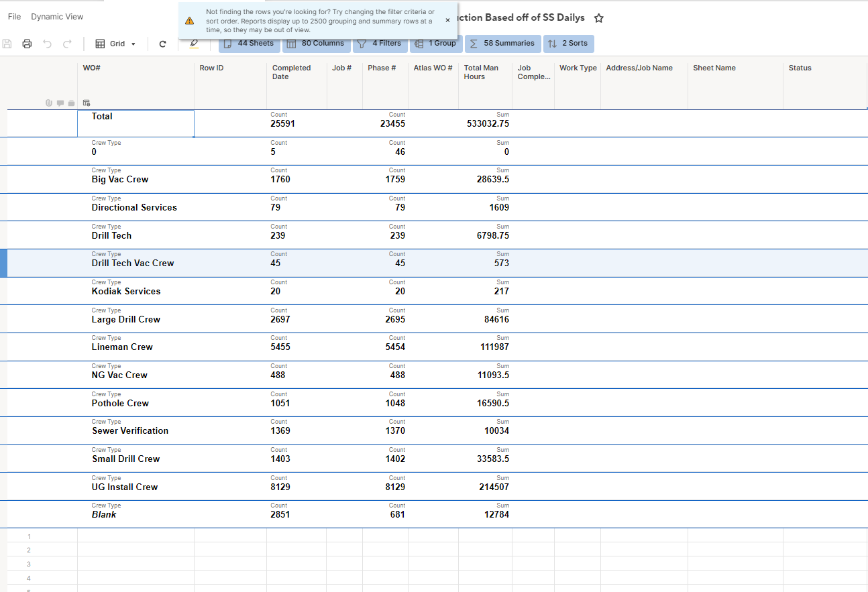Open the Dynamic View menu
Screen dimensions: 868x592
57,17
